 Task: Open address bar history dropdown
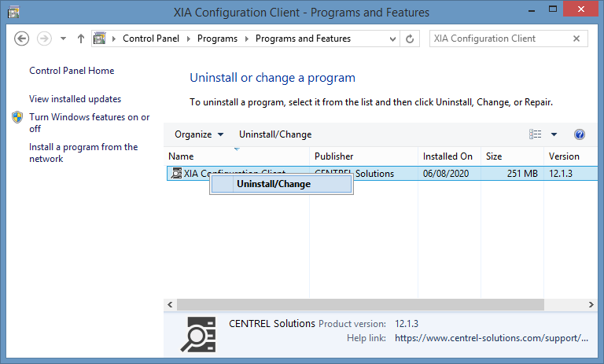coord(392,39)
